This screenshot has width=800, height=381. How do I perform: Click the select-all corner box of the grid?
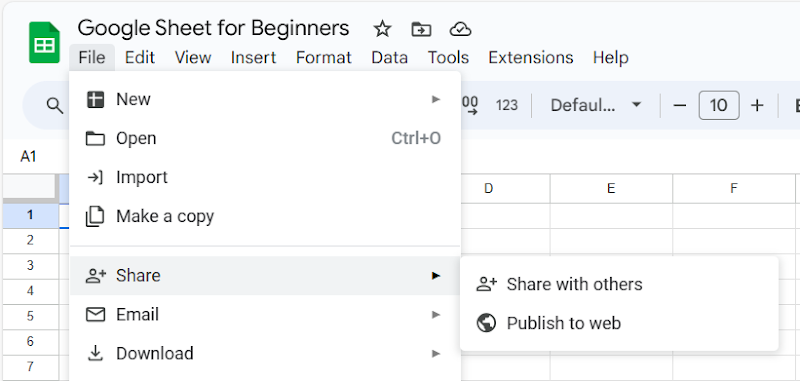[x=31, y=188]
